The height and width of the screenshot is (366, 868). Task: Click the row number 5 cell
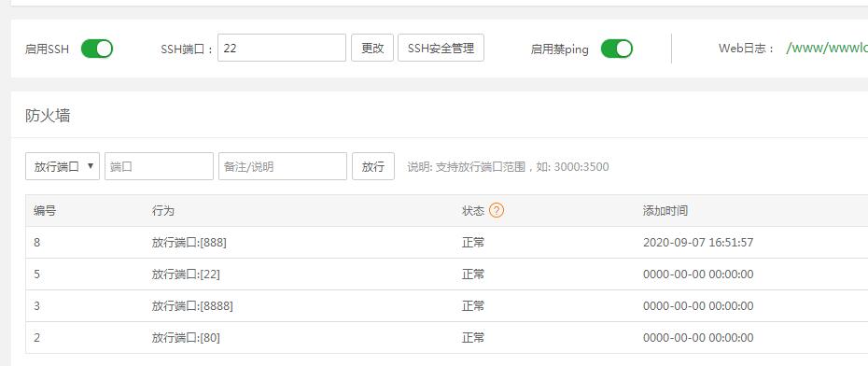coord(36,274)
